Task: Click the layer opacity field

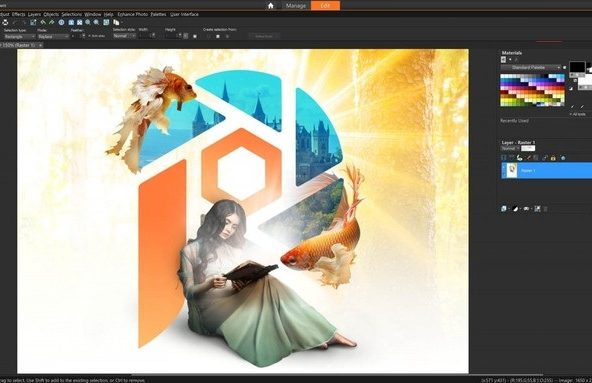Action: point(528,148)
